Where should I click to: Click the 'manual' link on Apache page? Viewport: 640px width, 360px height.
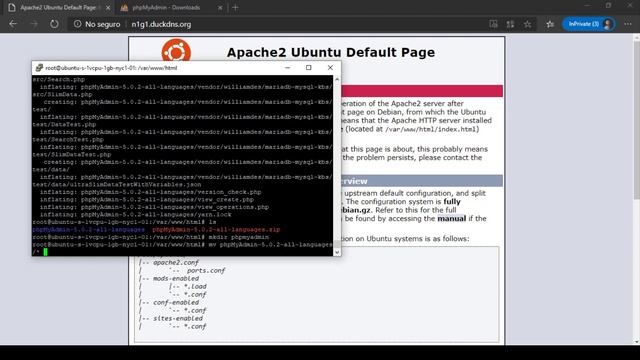coord(451,218)
